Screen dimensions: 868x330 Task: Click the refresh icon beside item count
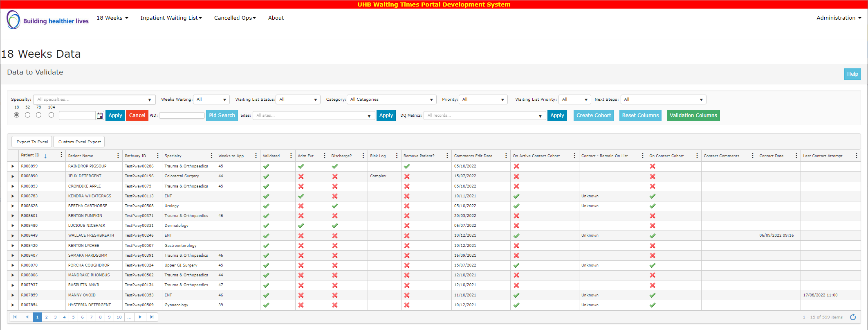(853, 317)
